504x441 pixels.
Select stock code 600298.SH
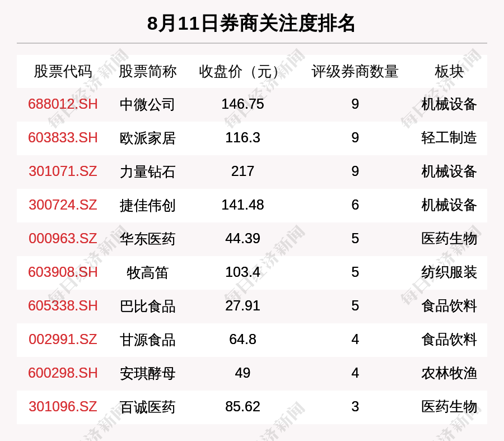tap(63, 373)
